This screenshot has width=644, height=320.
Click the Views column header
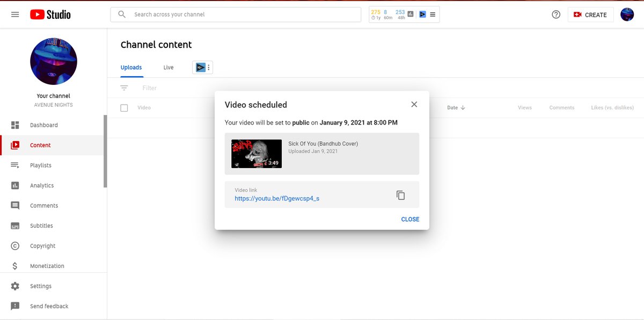[x=525, y=108]
